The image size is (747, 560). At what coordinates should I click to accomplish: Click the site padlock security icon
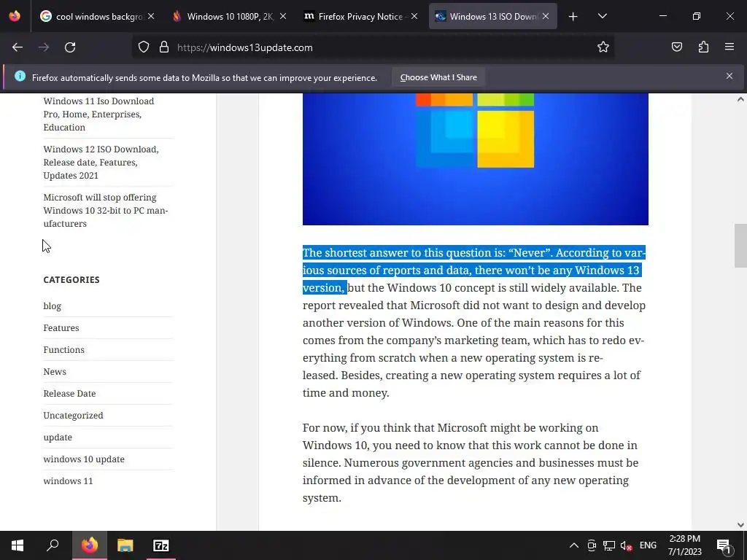(164, 47)
